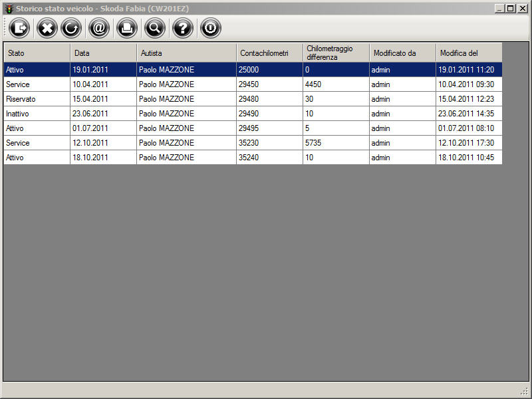532x399 pixels.
Task: Click mileage difference value 5
Action: (x=336, y=128)
